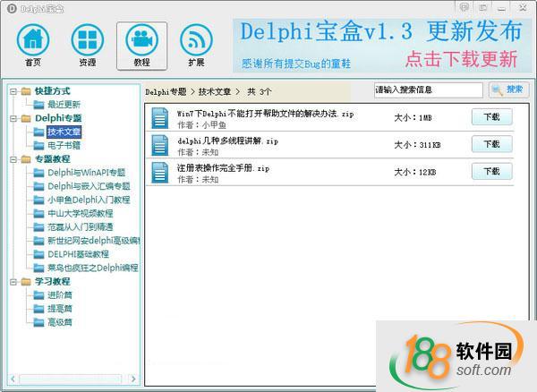Select the 教程 tutorials camera icon

(141, 45)
